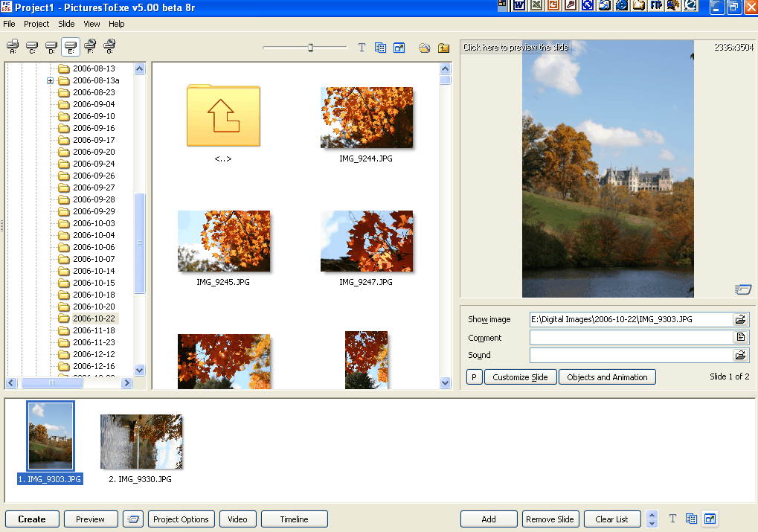
Task: Click the folder tree scroll down arrow
Action: coord(139,370)
